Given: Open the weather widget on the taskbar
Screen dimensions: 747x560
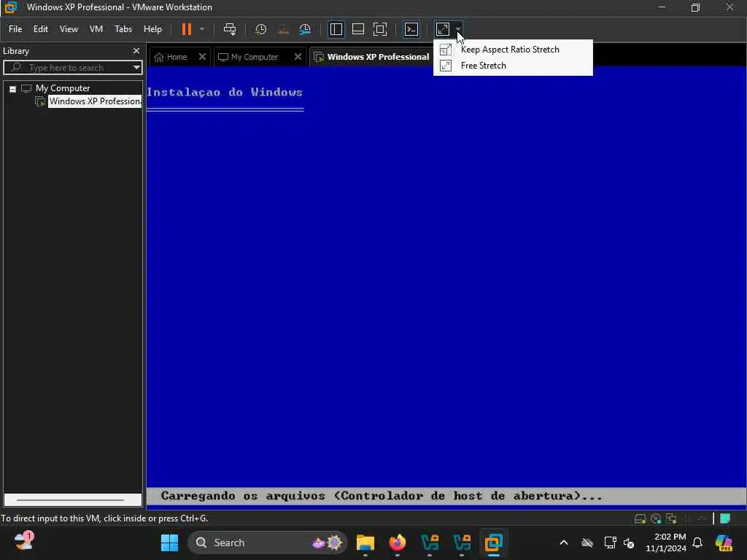Looking at the screenshot, I should 23,542.
